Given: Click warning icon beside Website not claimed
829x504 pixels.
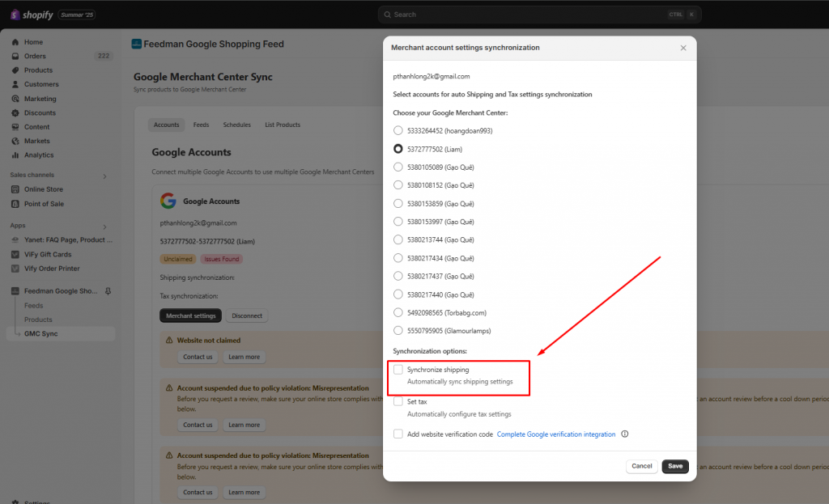Looking at the screenshot, I should pos(169,341).
